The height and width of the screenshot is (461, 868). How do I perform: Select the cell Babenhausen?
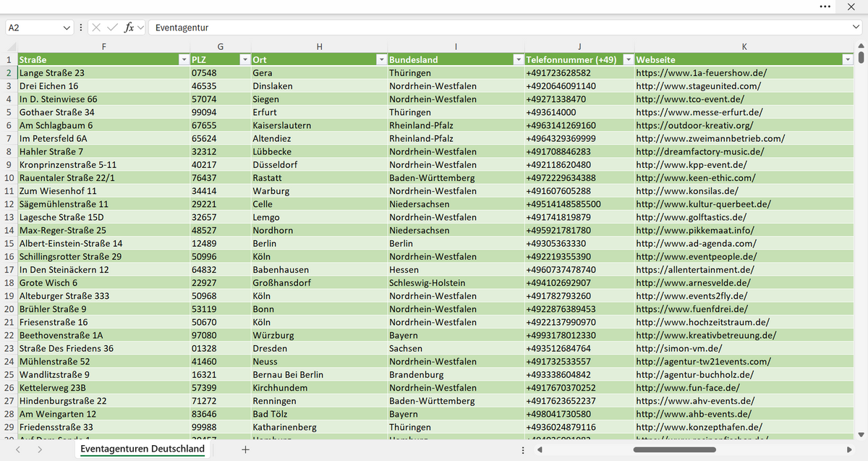coord(319,270)
